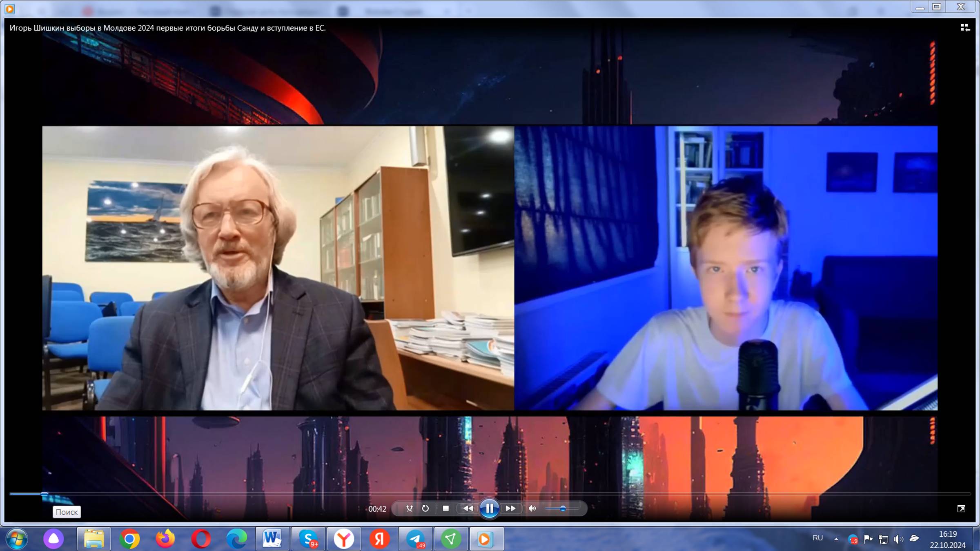
Task: Open RU input language selector
Action: click(817, 538)
